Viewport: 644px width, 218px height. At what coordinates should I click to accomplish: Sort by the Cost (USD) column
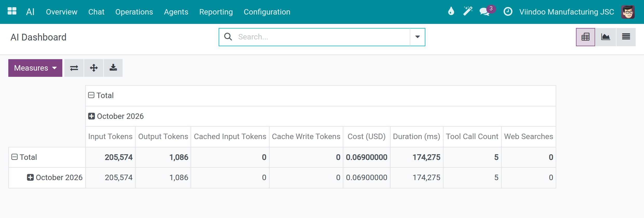click(x=367, y=137)
